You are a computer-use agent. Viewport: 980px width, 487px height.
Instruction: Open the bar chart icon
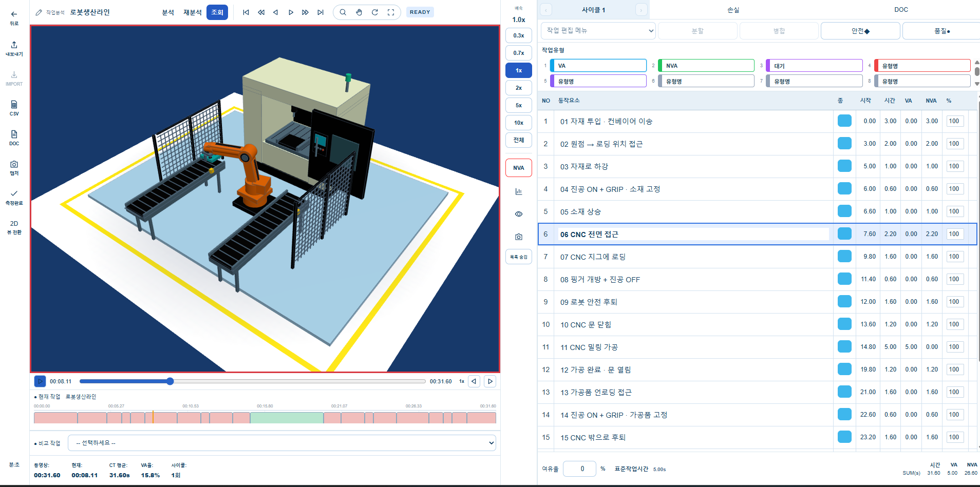coord(519,191)
